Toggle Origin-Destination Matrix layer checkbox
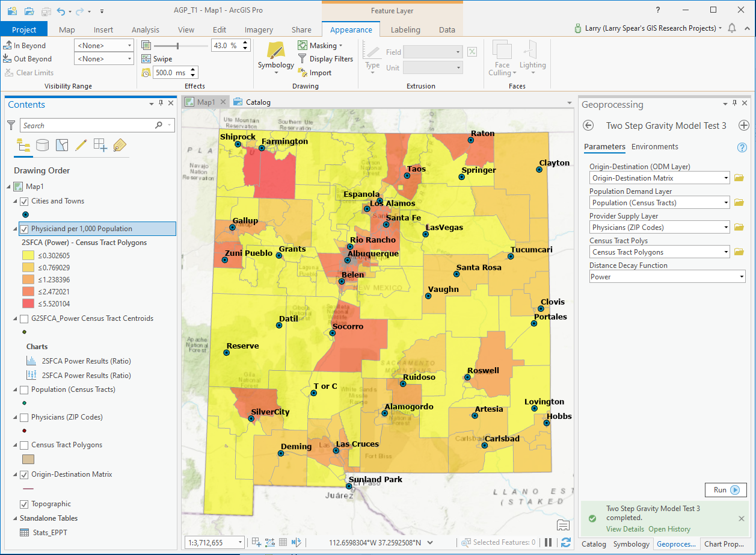The height and width of the screenshot is (555, 756). click(25, 474)
